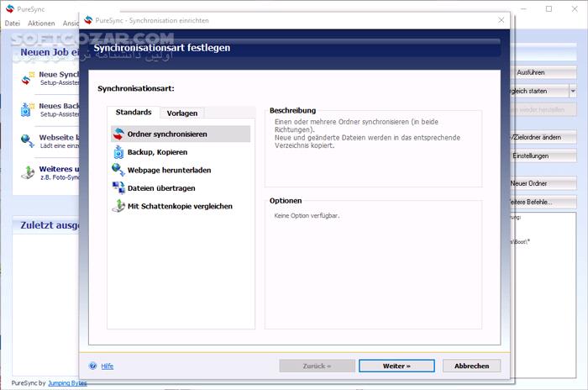The height and width of the screenshot is (390, 588).
Task: Click the disabled Zurück « button
Action: coord(317,366)
